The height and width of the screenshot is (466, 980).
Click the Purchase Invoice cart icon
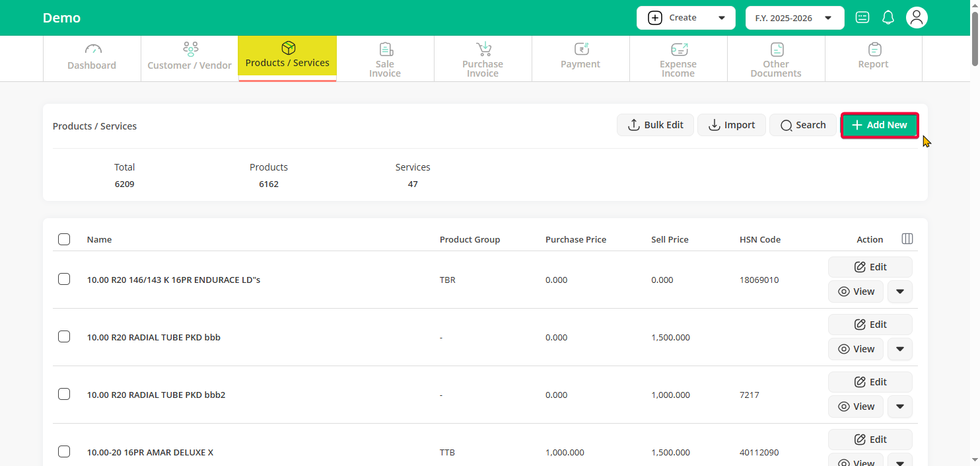(x=483, y=49)
